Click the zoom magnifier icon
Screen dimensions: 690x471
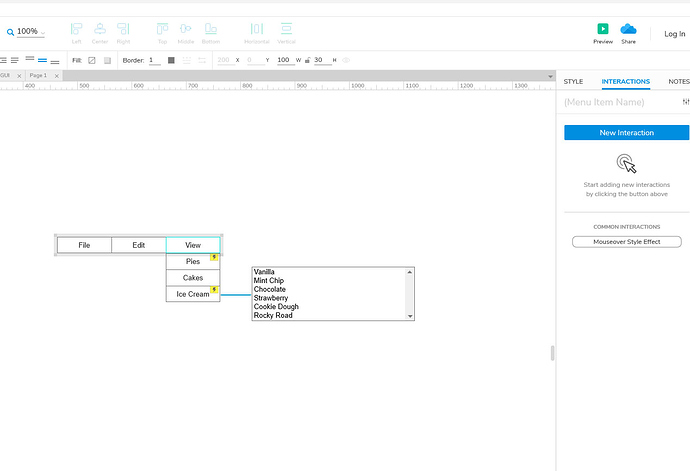(10, 32)
